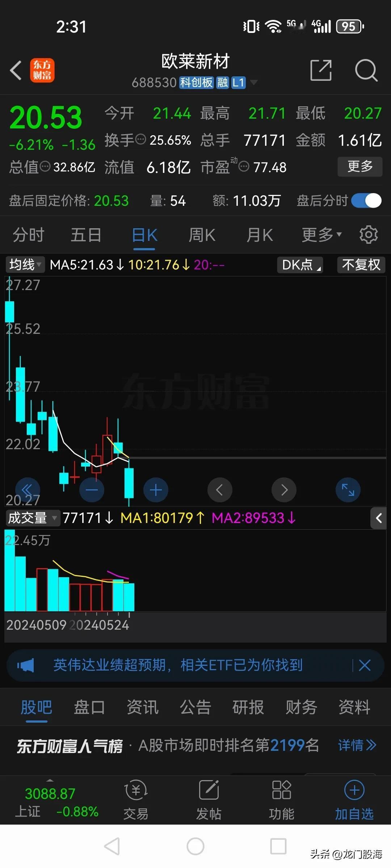Open 资料 tab
This screenshot has width=391, height=868.
tap(354, 707)
